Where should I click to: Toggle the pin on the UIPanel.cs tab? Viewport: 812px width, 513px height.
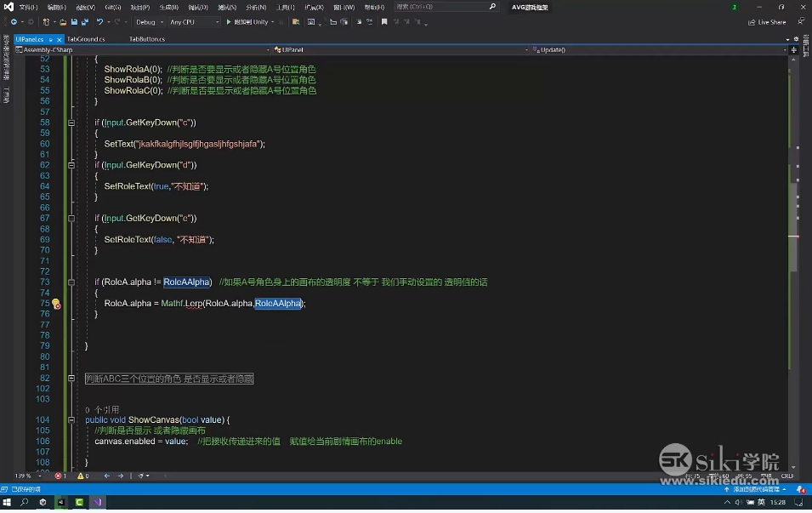[x=51, y=39]
